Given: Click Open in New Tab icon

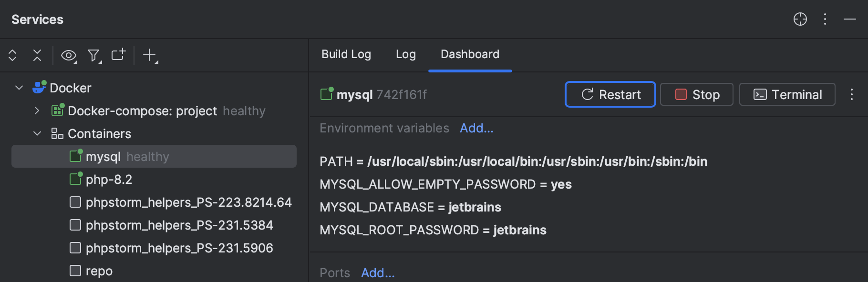Looking at the screenshot, I should click(x=118, y=55).
